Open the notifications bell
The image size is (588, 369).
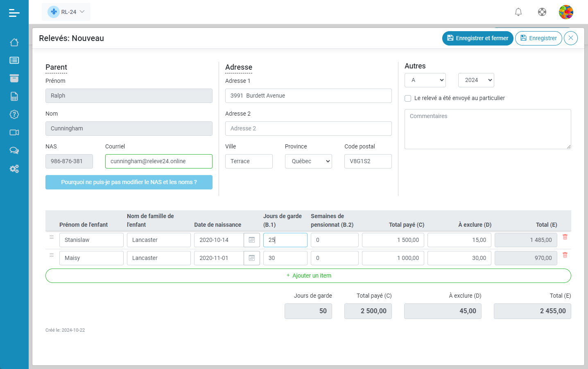(x=518, y=12)
